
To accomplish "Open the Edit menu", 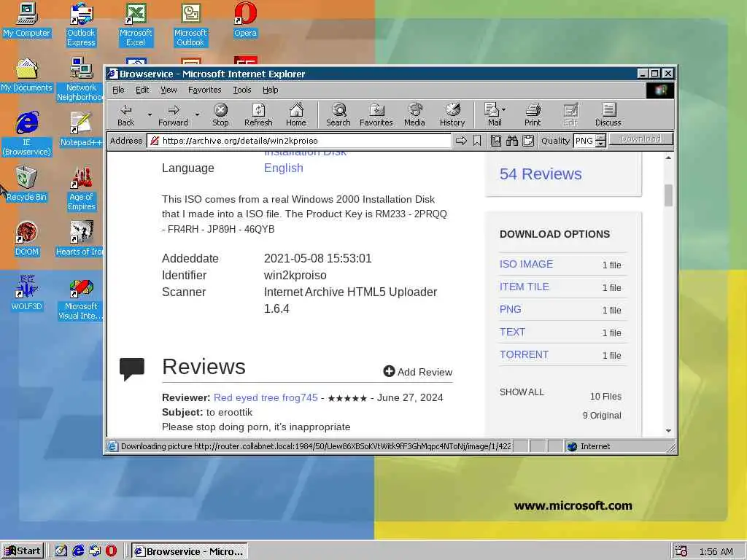I will [142, 90].
